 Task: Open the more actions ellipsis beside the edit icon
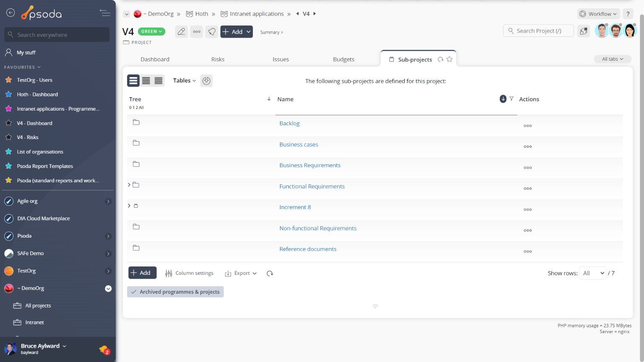(197, 31)
